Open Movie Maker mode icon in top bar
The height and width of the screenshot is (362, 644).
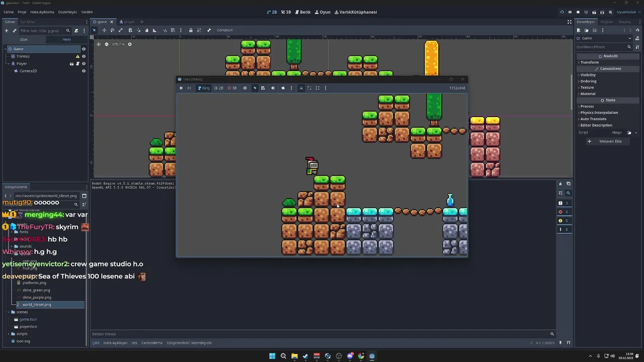click(610, 12)
